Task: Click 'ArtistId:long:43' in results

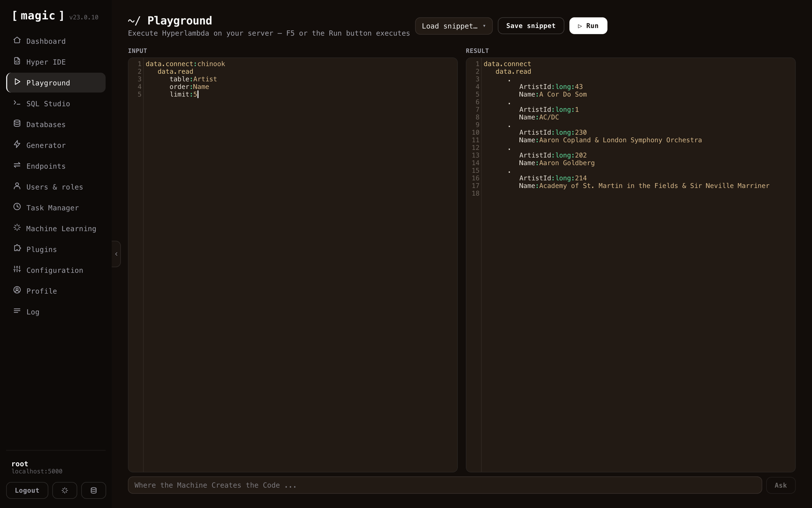Action: [x=551, y=87]
